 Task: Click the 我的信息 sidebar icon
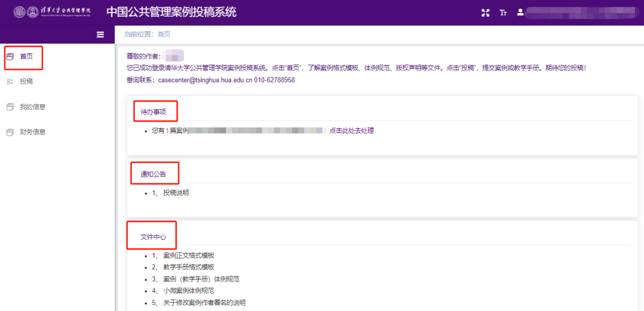coord(10,107)
